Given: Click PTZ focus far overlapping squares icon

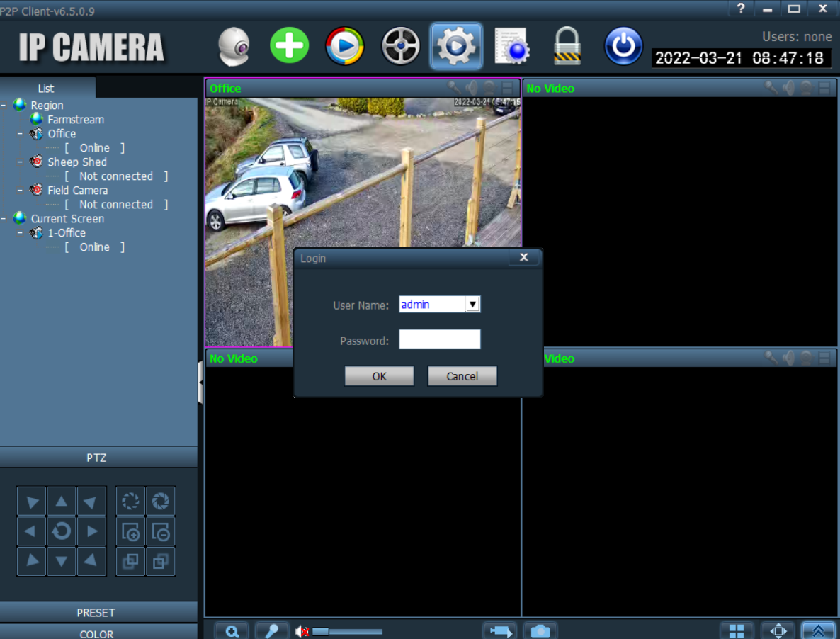Looking at the screenshot, I should pos(161,561).
